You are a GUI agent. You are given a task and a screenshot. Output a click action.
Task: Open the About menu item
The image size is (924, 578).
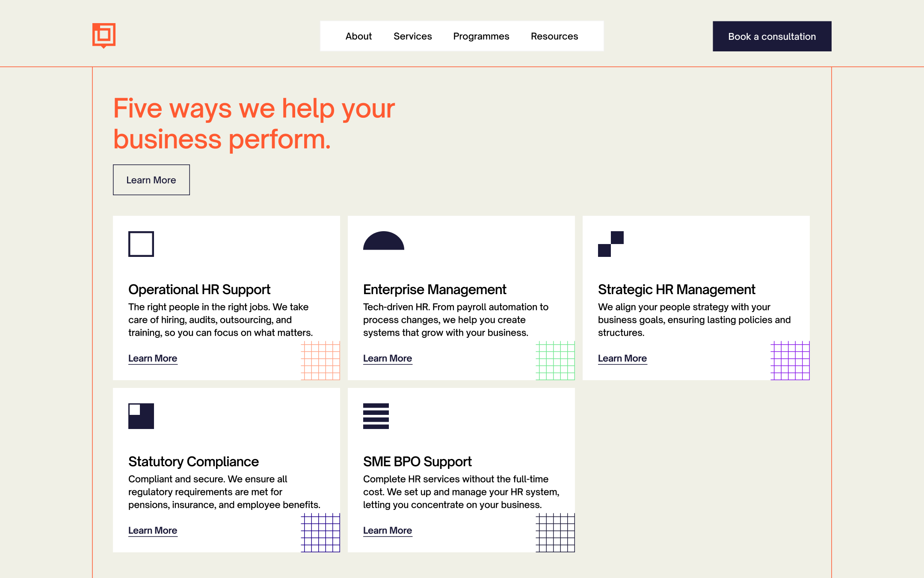[x=358, y=36]
